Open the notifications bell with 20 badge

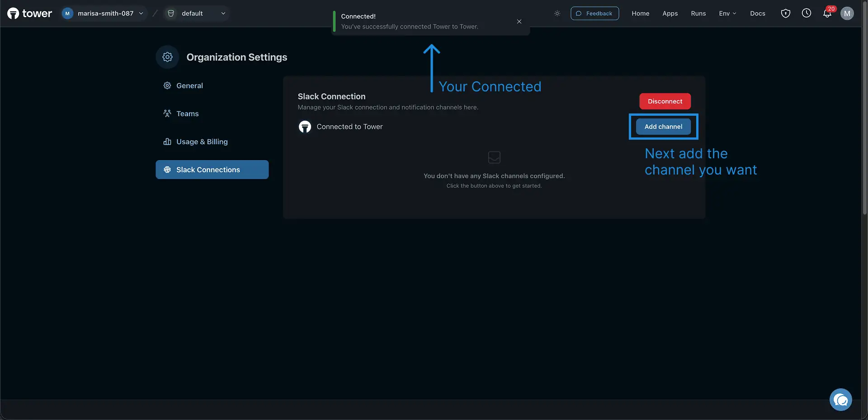(827, 14)
